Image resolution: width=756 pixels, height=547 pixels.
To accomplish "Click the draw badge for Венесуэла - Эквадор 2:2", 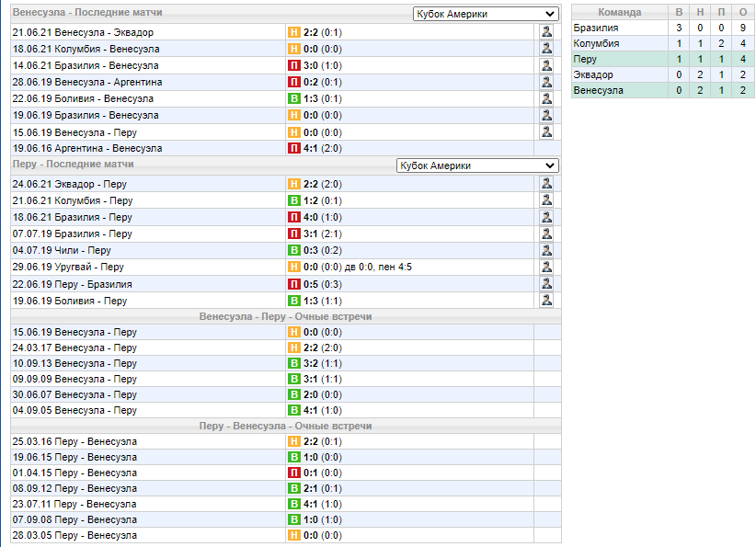I will [294, 32].
